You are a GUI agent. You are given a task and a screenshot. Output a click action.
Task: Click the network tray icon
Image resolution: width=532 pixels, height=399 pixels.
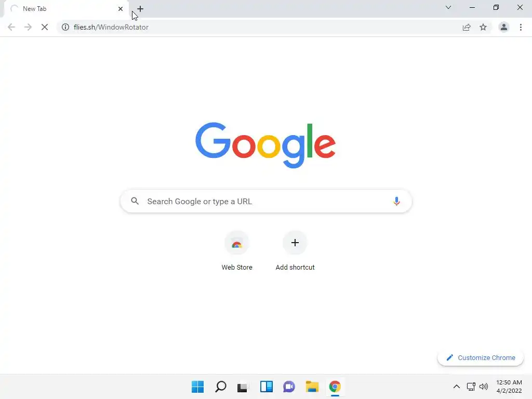point(471,387)
